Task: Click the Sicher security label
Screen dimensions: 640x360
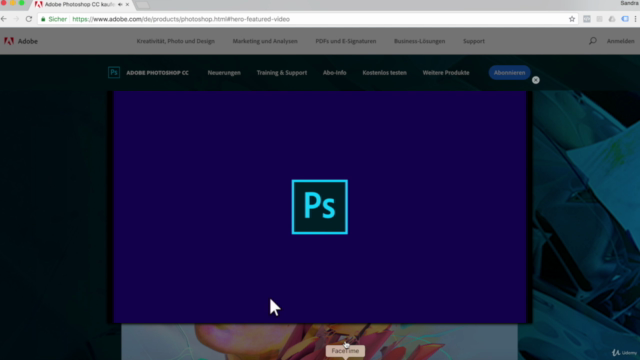Action: [x=58, y=19]
